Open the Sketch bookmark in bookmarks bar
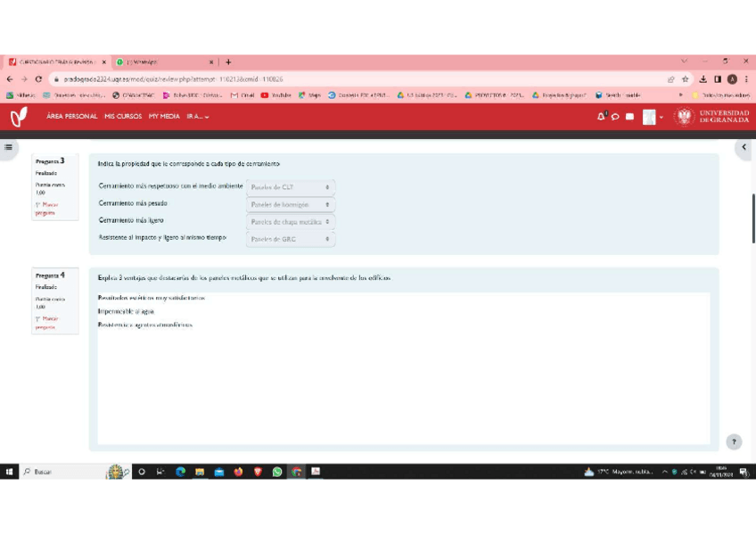756x534 pixels. (618, 95)
